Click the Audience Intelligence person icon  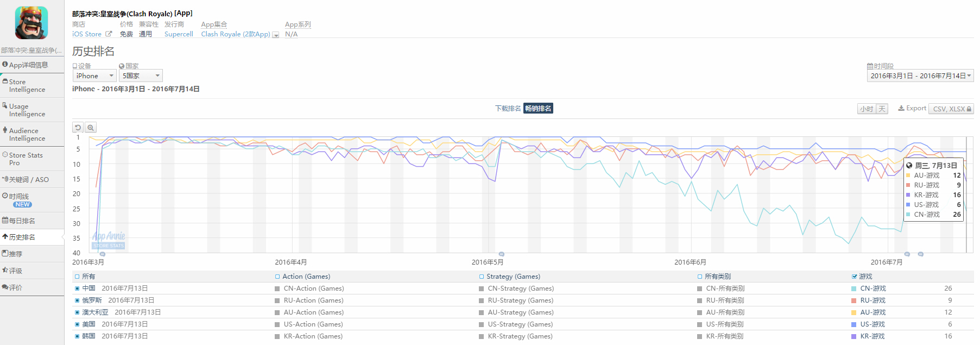click(x=5, y=130)
